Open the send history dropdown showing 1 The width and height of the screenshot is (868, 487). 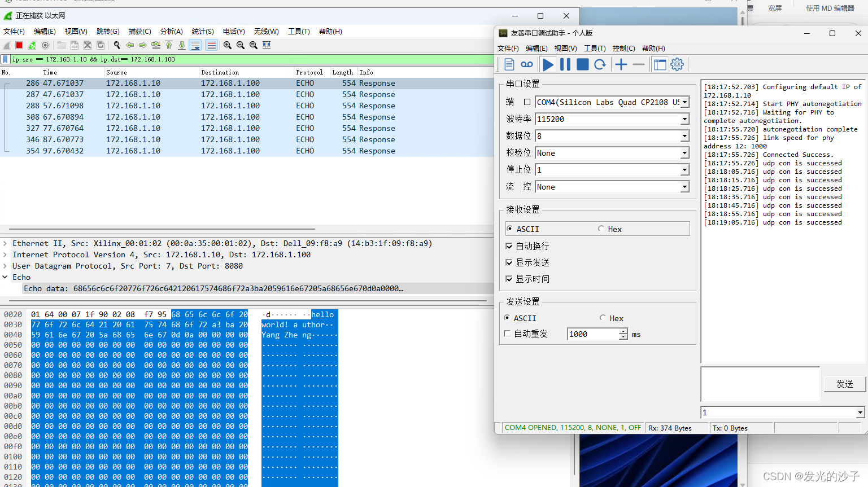click(x=860, y=413)
